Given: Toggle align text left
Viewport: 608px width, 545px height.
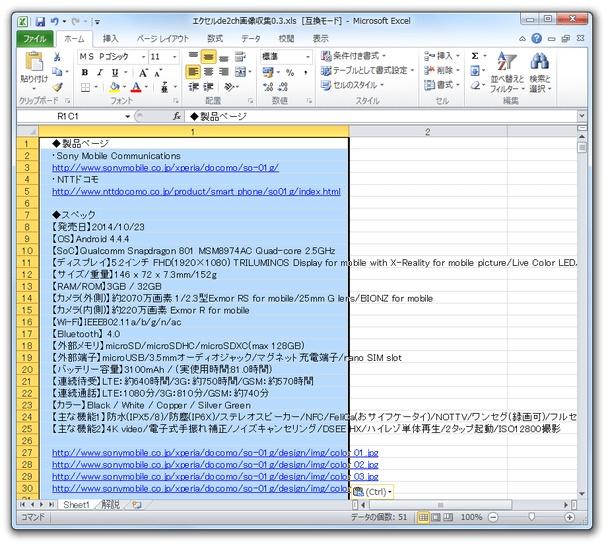Looking at the screenshot, I should pos(193,72).
